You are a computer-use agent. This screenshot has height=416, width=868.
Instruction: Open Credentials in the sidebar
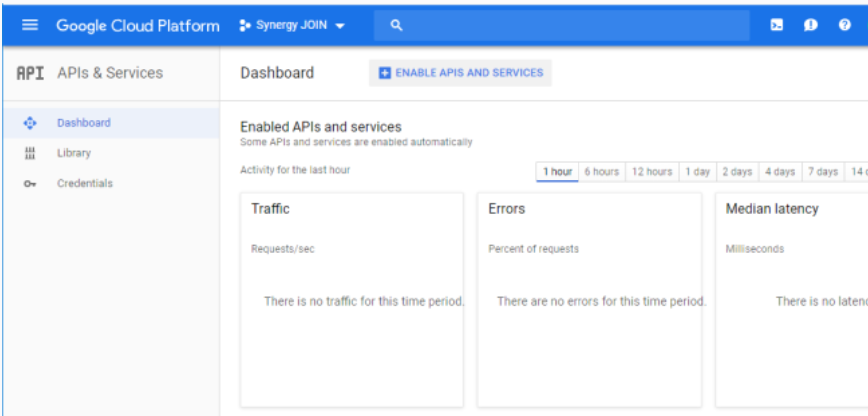(x=111, y=183)
